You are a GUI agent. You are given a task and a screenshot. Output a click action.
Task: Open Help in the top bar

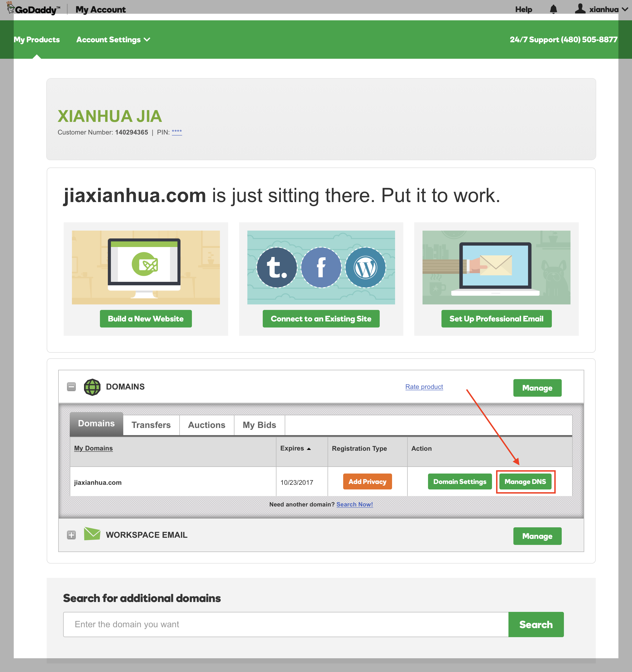coord(524,9)
